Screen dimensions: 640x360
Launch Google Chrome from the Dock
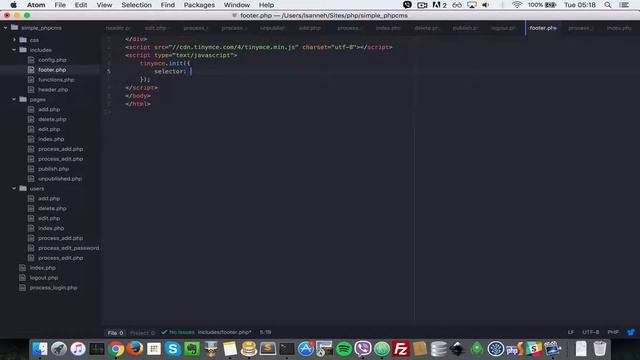tap(116, 349)
